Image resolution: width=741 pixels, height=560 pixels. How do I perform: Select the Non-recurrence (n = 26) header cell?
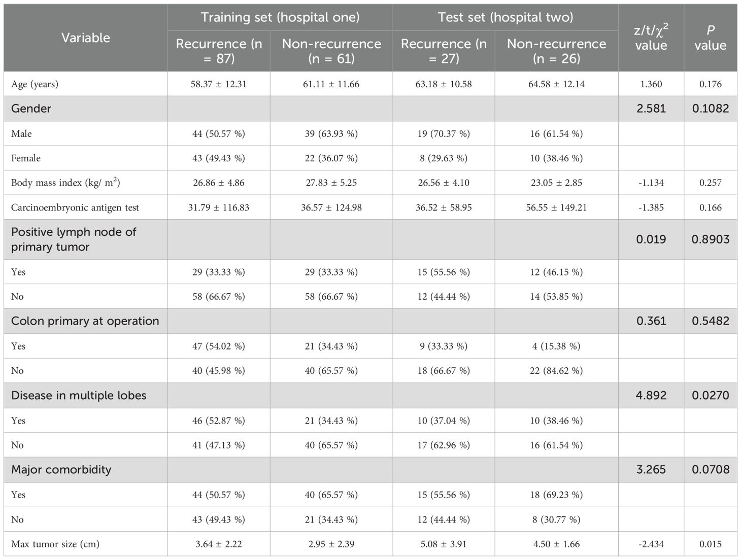click(556, 51)
